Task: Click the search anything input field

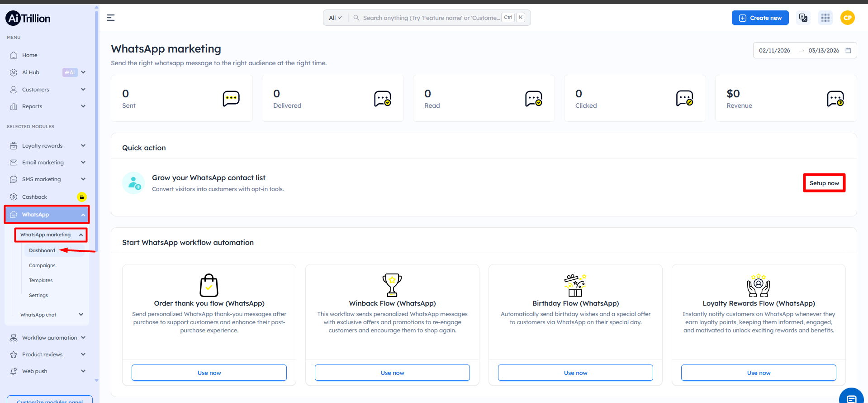Action: (431, 18)
